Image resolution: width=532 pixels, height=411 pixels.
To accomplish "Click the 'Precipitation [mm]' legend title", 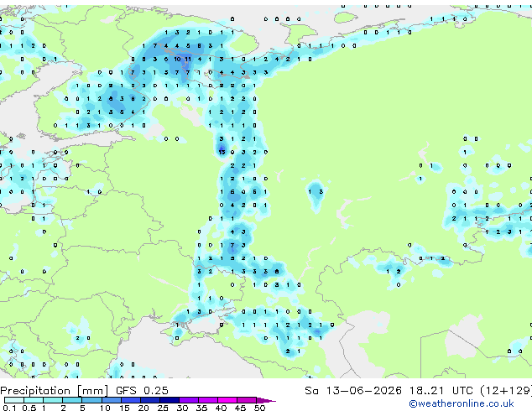I will 55,391.
